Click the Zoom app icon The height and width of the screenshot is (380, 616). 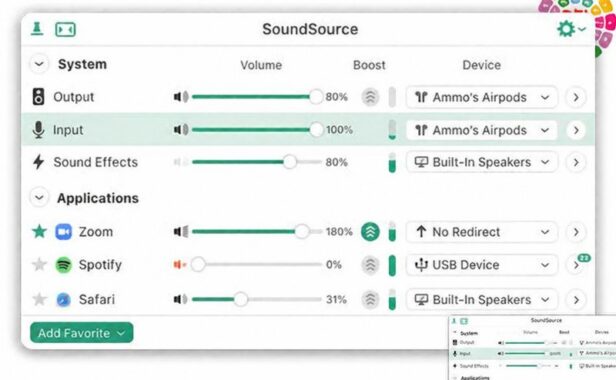pyautogui.click(x=63, y=232)
